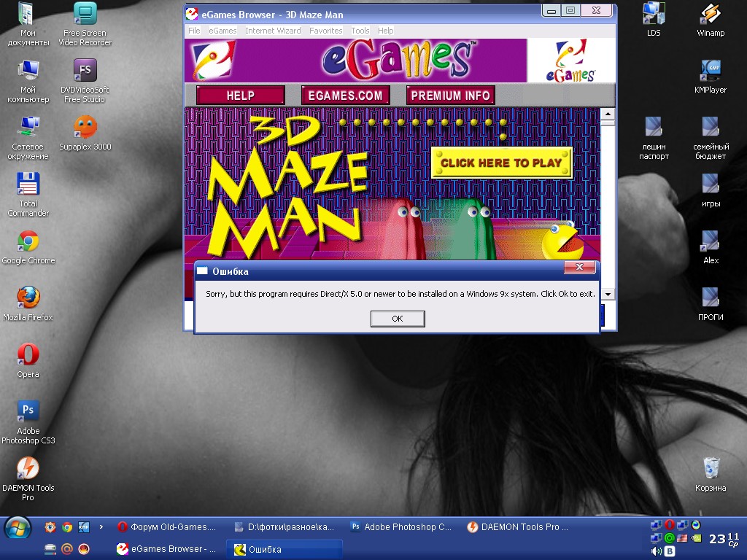Launch Chrome from the quick launch bar
Screen dimensions: 747x560
67,526
